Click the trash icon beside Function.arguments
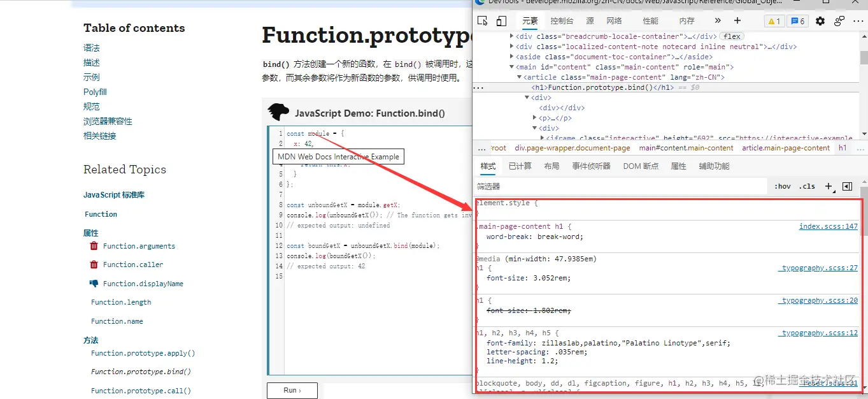 [x=94, y=246]
